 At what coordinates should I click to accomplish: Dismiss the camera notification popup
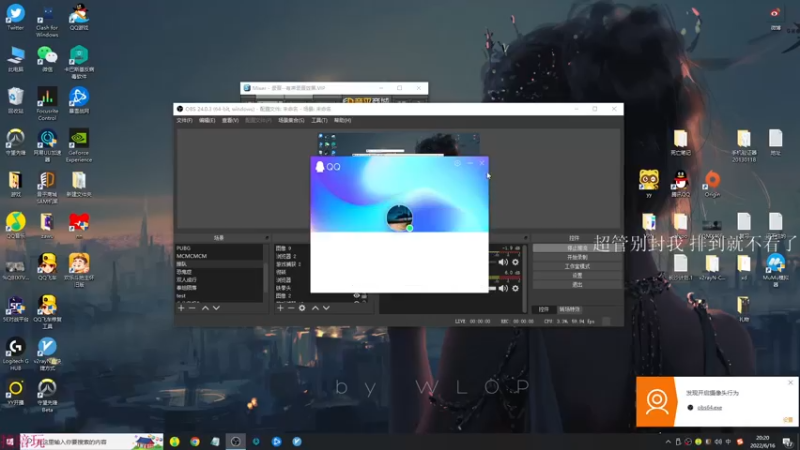click(791, 383)
